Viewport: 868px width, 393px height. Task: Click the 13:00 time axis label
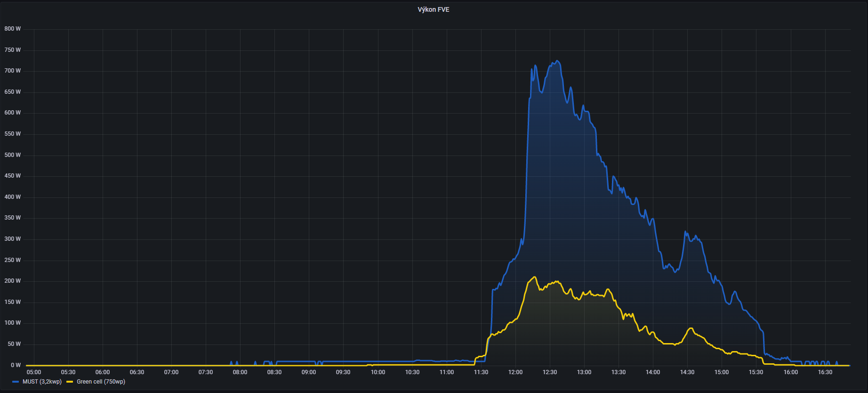584,372
